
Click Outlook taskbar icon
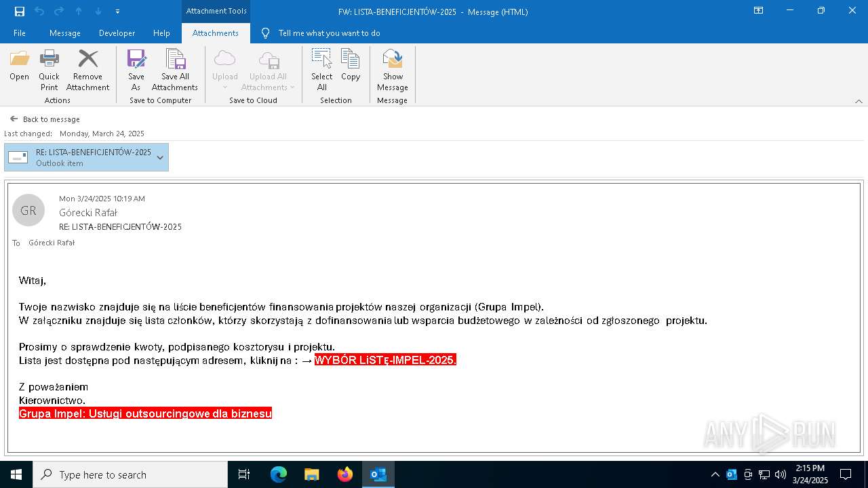pos(378,474)
